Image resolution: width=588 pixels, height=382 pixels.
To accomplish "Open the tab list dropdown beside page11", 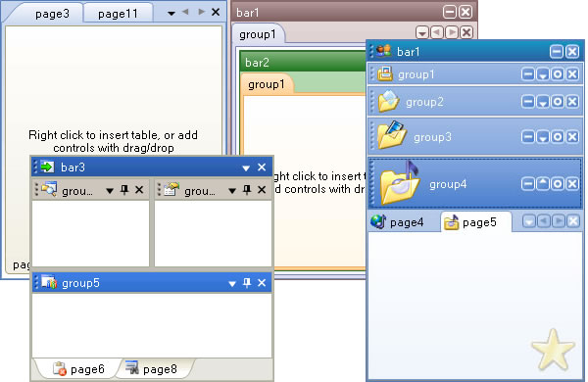I will [x=171, y=13].
